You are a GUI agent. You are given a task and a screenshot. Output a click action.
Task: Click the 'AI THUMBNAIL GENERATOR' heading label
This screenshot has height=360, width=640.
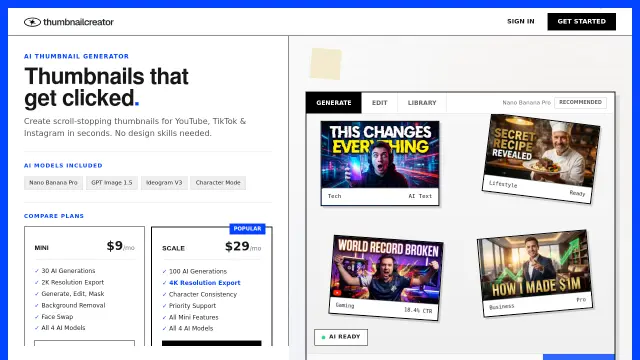click(x=76, y=56)
